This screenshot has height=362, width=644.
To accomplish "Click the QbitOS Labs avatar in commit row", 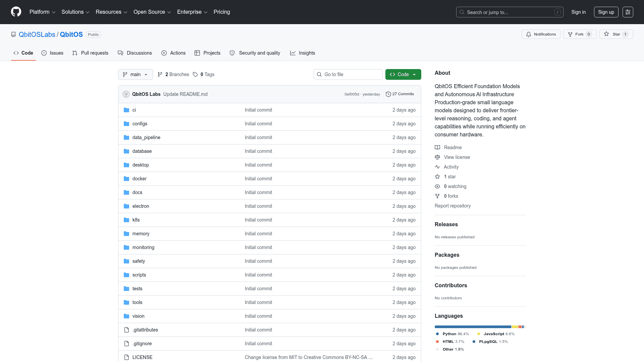I will tap(126, 94).
